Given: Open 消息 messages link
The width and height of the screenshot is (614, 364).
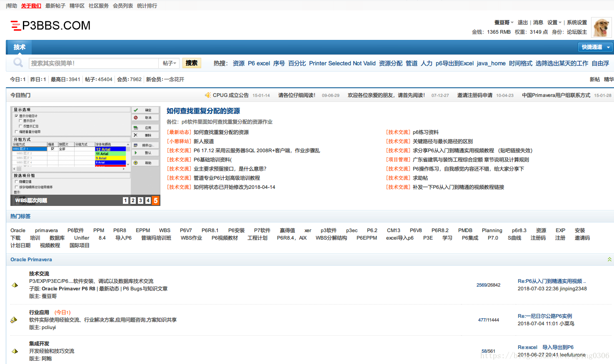Looking at the screenshot, I should click(538, 22).
